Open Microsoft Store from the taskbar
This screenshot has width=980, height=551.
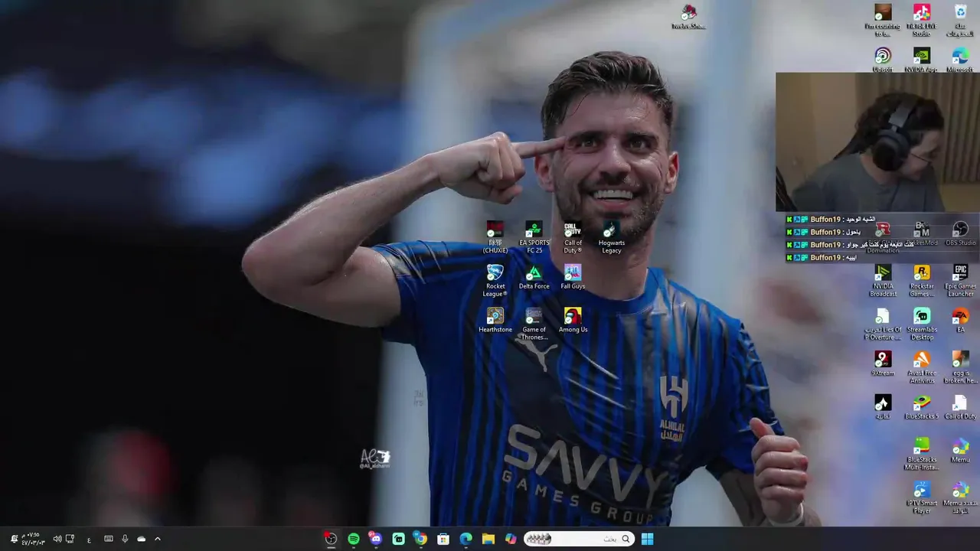[x=443, y=539]
